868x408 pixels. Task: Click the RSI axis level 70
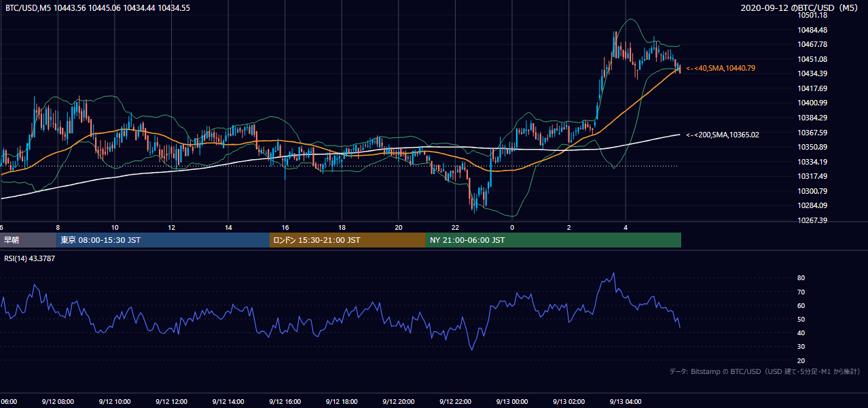pos(801,292)
